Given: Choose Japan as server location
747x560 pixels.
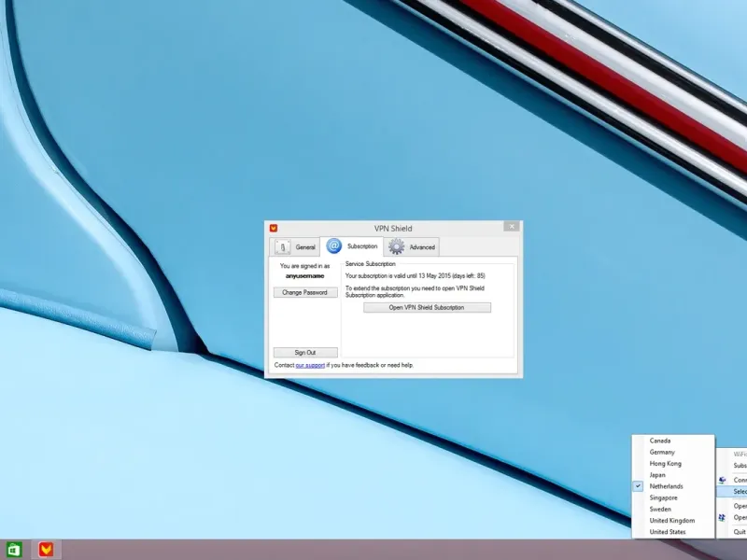Looking at the screenshot, I should coord(673,475).
